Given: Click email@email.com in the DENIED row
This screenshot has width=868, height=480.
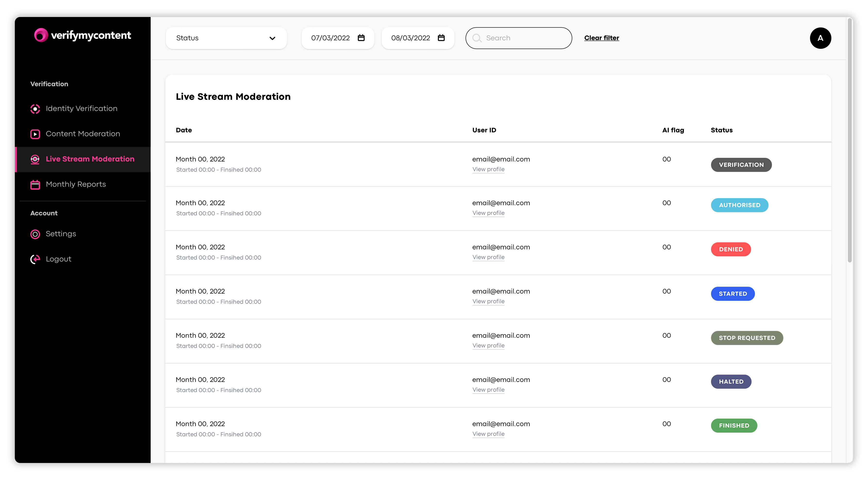Looking at the screenshot, I should point(501,247).
